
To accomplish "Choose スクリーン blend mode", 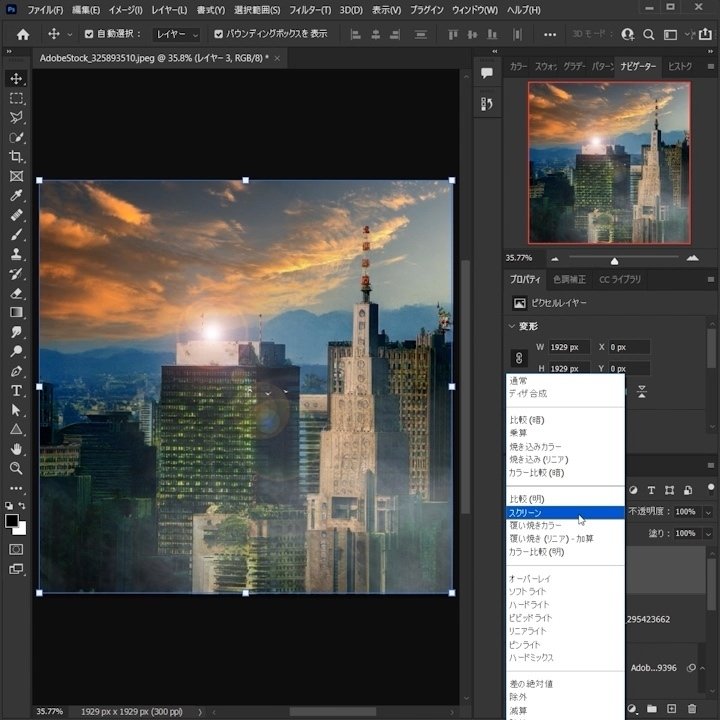I will pyautogui.click(x=565, y=512).
